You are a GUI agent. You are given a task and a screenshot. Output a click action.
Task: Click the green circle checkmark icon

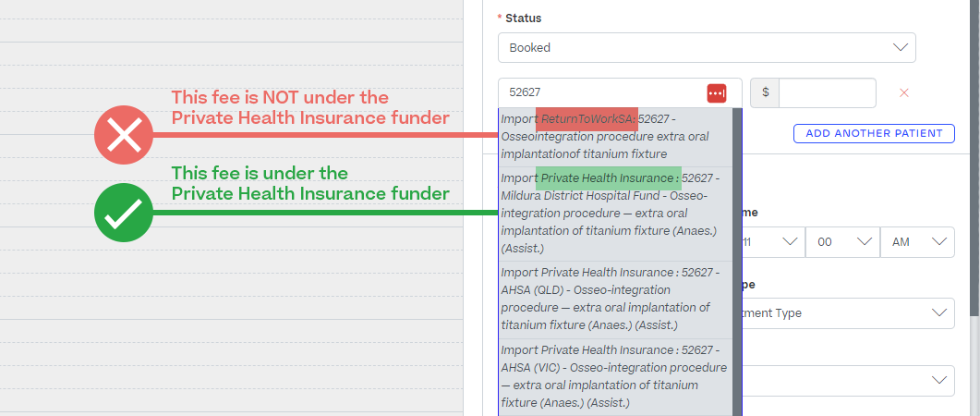(123, 214)
